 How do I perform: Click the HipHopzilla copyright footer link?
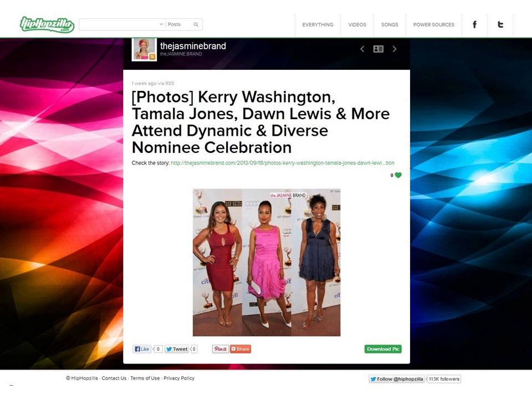click(x=82, y=378)
